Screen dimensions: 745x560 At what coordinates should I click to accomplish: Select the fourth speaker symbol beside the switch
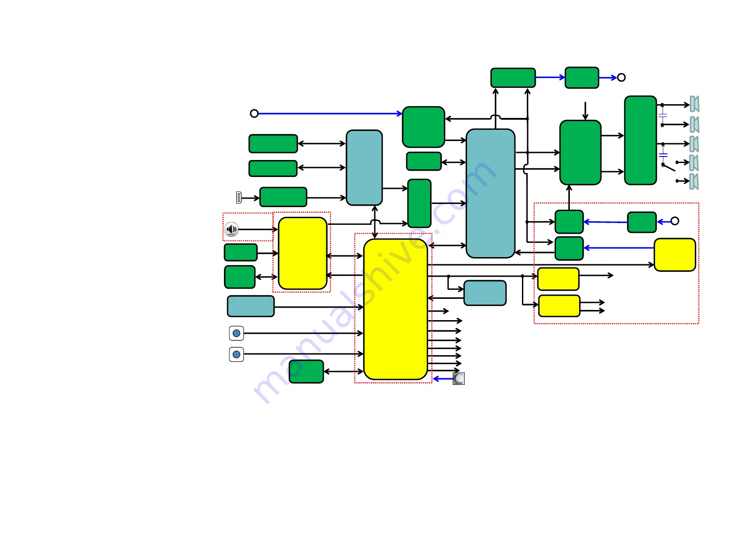point(694,163)
